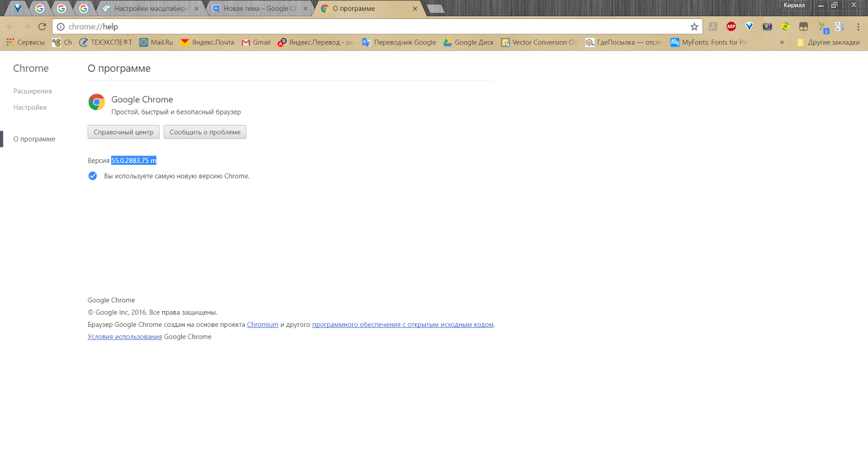The image size is (868, 465).
Task: Open the gray Google 8 extension icon
Action: [839, 27]
